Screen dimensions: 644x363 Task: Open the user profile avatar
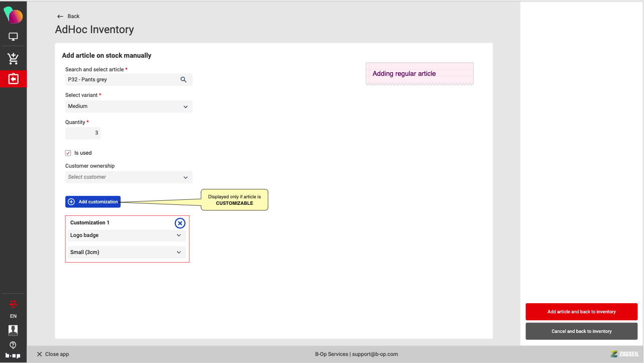[13, 330]
